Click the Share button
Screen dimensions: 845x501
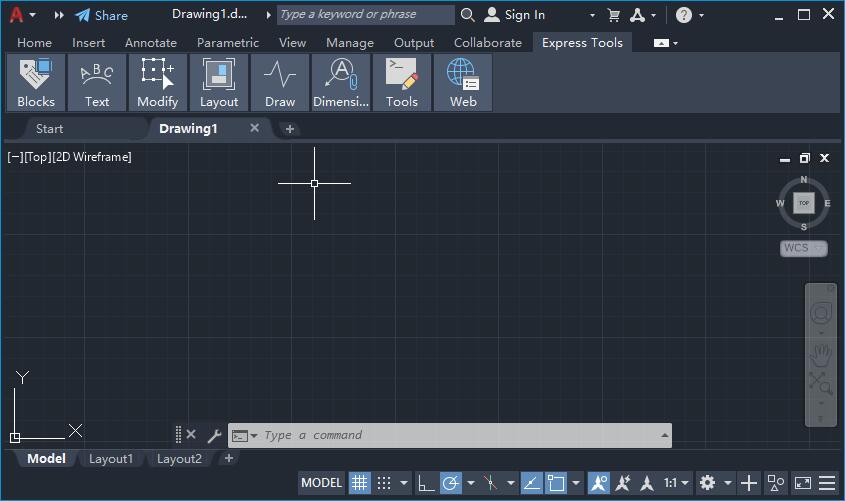(x=101, y=15)
